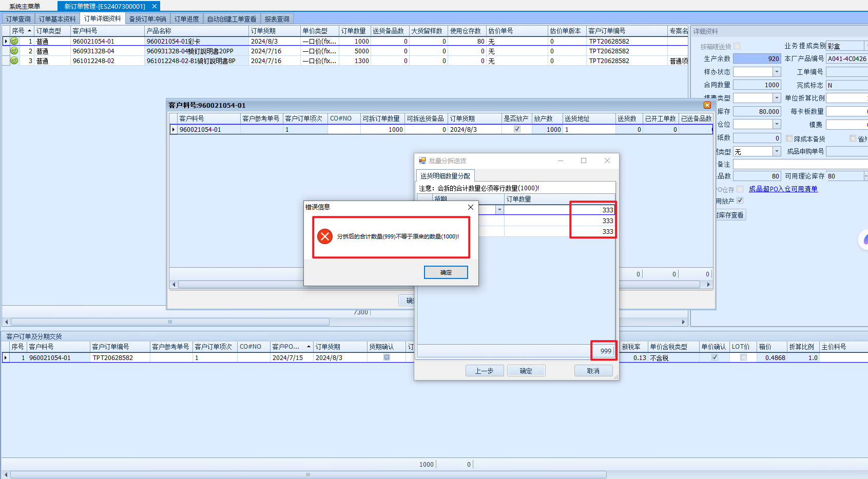868x479 pixels.
Task: Enable the 降成本备货 checkbox
Action: point(789,138)
